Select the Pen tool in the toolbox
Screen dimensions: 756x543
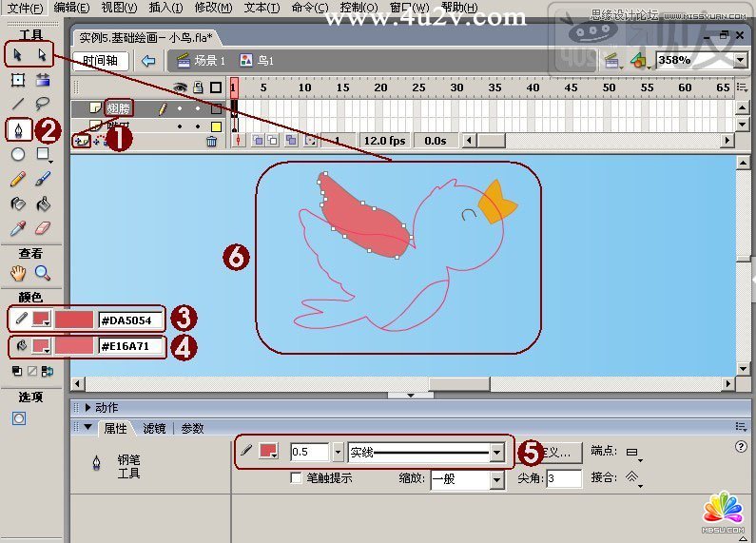click(x=17, y=128)
